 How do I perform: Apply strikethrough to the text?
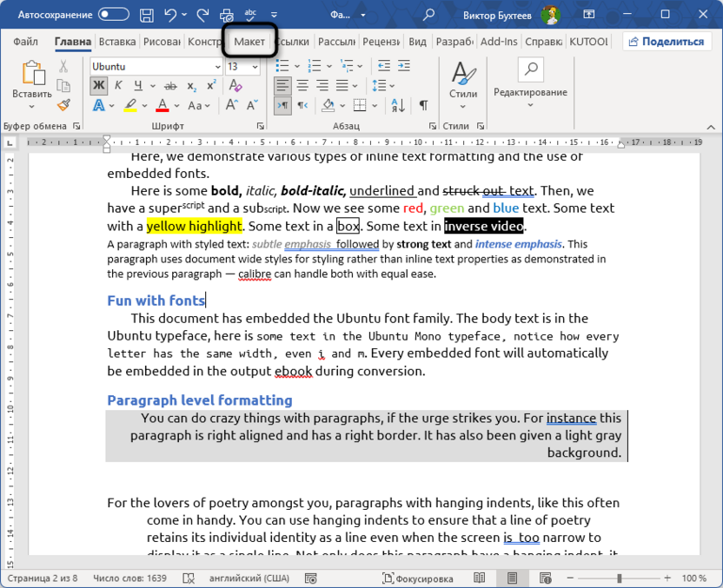[x=170, y=83]
